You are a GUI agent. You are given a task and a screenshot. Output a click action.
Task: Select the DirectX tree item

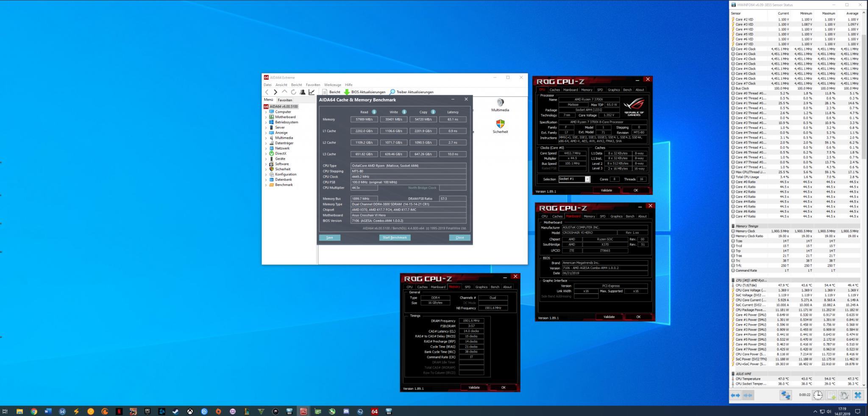click(281, 153)
